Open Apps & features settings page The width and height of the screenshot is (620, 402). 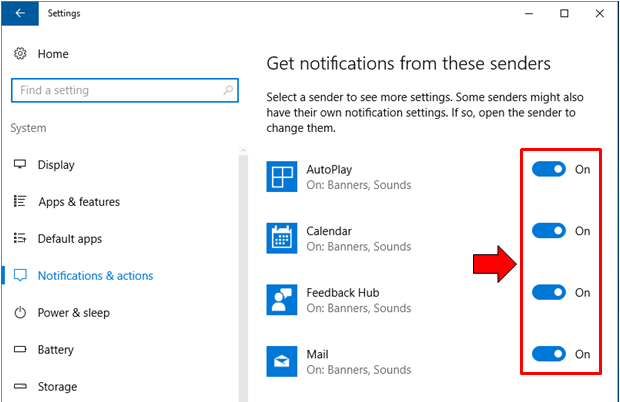tap(78, 202)
